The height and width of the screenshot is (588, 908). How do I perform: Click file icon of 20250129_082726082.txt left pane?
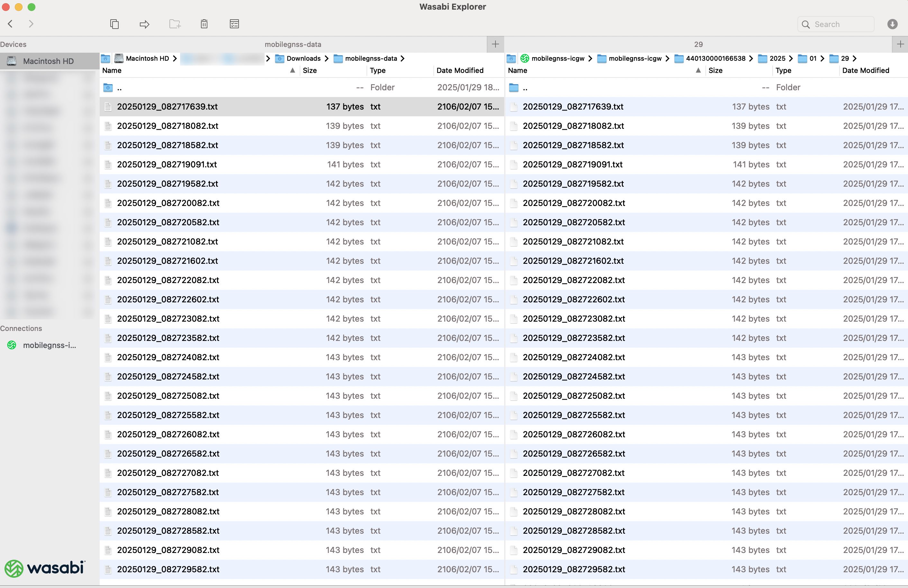108,434
